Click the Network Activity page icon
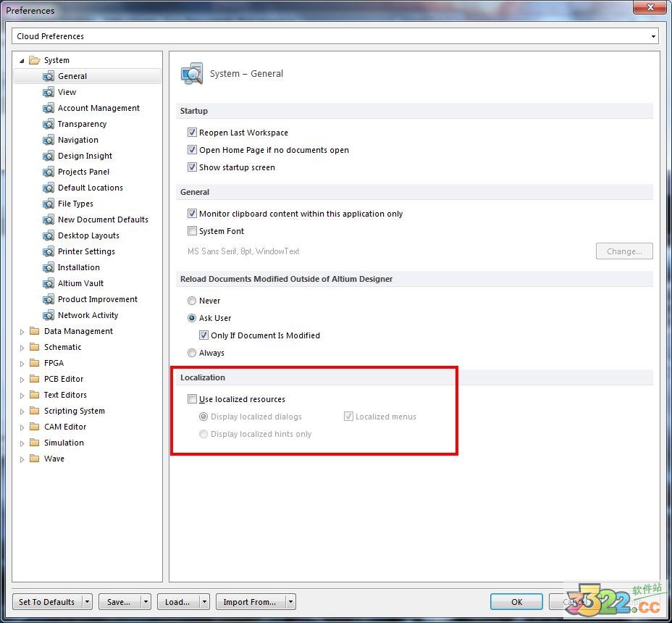Screen dimensions: 672x623 49,315
